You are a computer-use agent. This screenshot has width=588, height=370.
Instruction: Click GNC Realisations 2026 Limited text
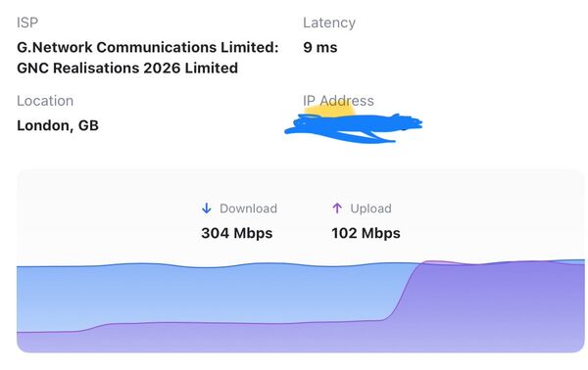pos(127,69)
